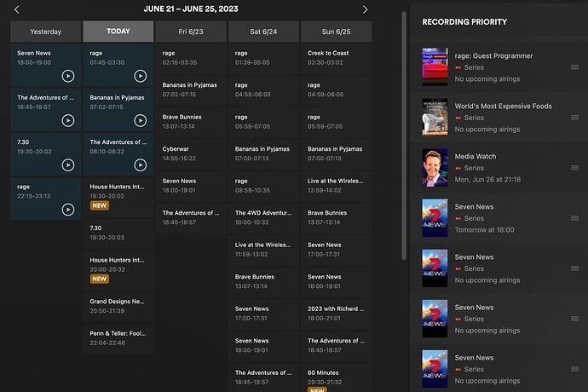Open today's 7.30 scheduled at 19:30-20:03
Screen dimensions: 588x392
(118, 233)
